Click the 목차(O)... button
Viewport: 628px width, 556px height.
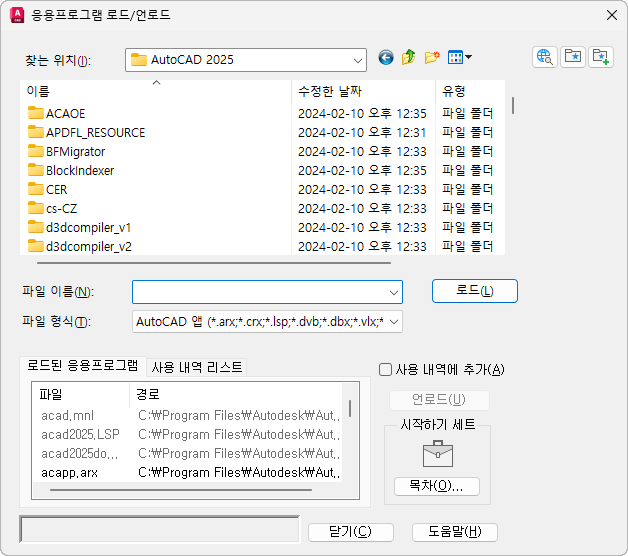[437, 486]
